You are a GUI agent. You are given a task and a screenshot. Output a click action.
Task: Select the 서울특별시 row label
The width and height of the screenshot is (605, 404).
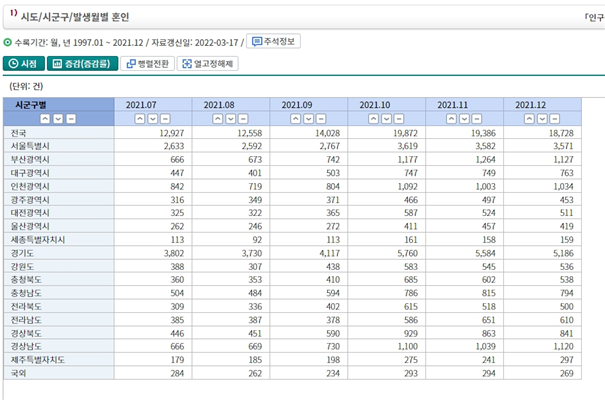pos(30,146)
